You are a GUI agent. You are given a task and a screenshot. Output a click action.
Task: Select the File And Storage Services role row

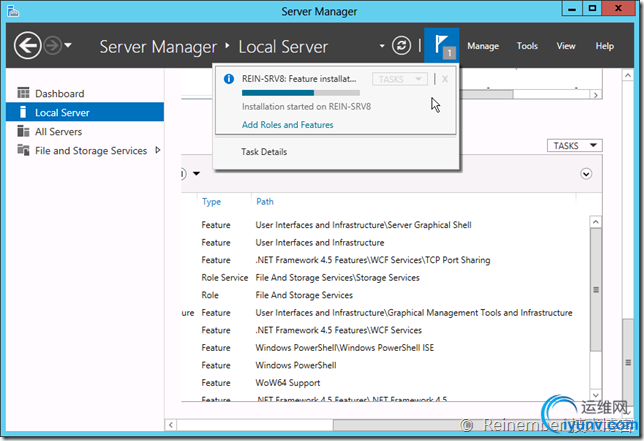coord(384,295)
